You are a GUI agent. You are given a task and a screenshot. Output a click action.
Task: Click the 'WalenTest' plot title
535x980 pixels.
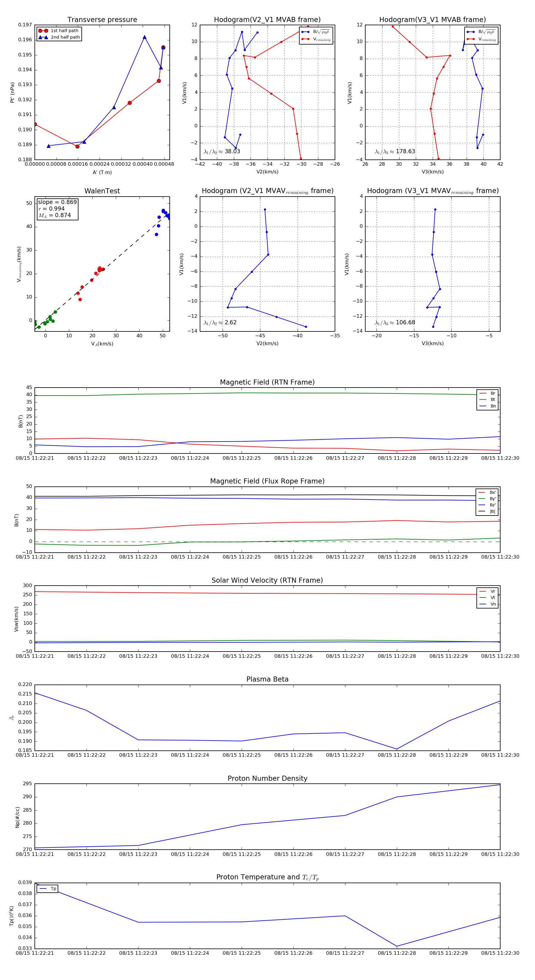(x=102, y=191)
